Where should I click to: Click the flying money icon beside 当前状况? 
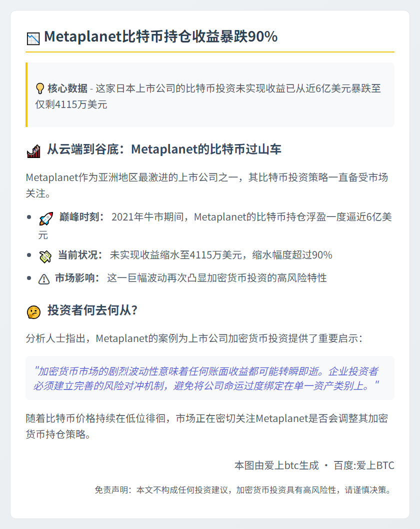click(45, 256)
